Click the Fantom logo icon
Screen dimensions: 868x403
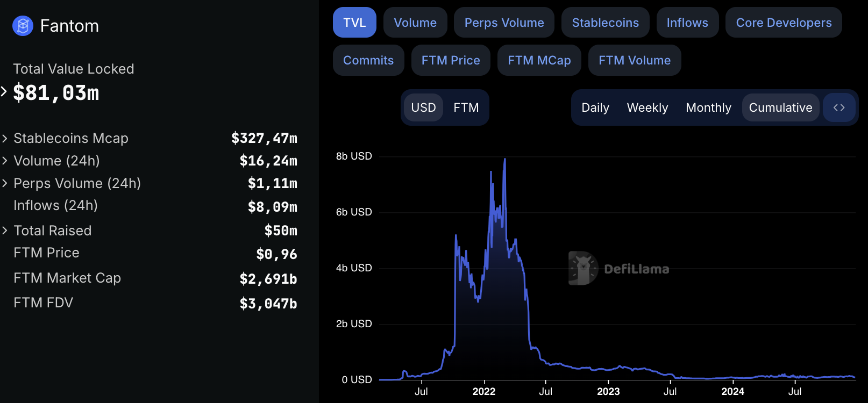point(23,25)
